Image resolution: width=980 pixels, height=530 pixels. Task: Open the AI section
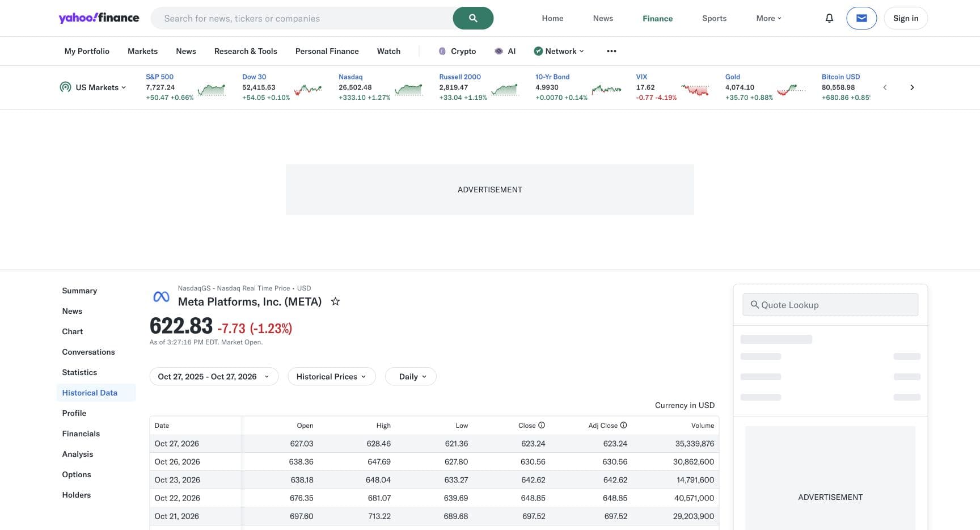pyautogui.click(x=505, y=51)
